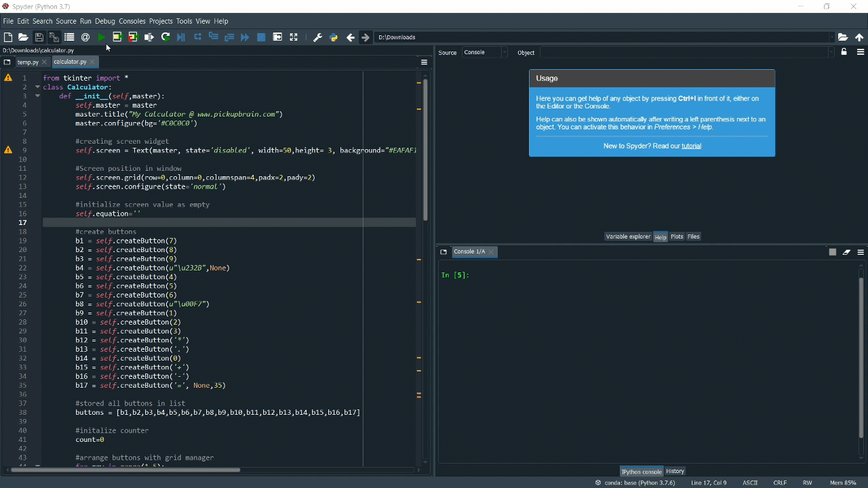Screen dimensions: 868x488
Task: Open the Help pane hamburger options menu
Action: click(x=861, y=52)
